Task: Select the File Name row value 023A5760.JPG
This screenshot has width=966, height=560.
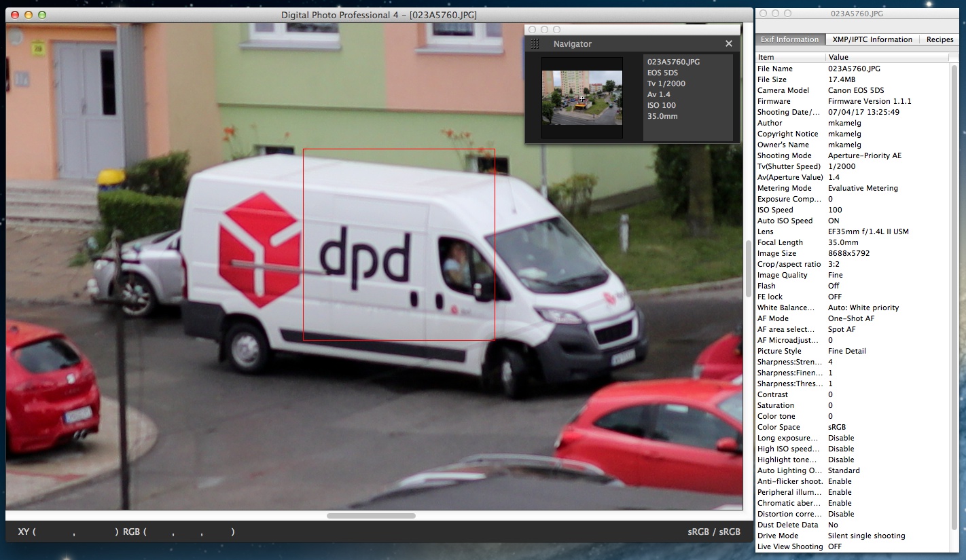Action: tap(854, 69)
